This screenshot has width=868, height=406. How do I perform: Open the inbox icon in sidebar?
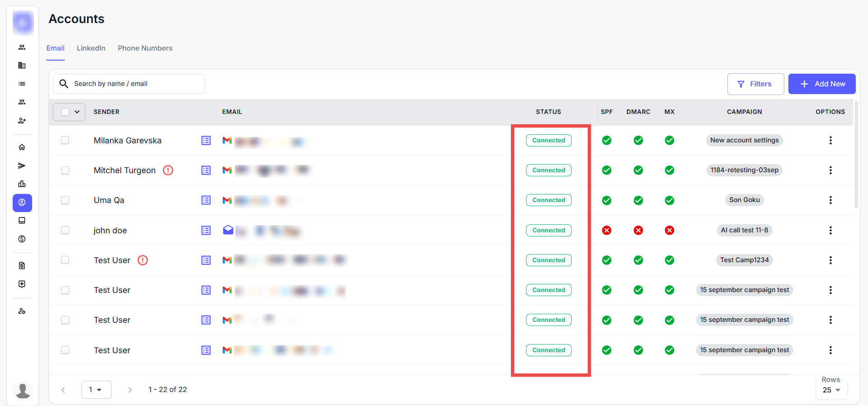coord(22,221)
